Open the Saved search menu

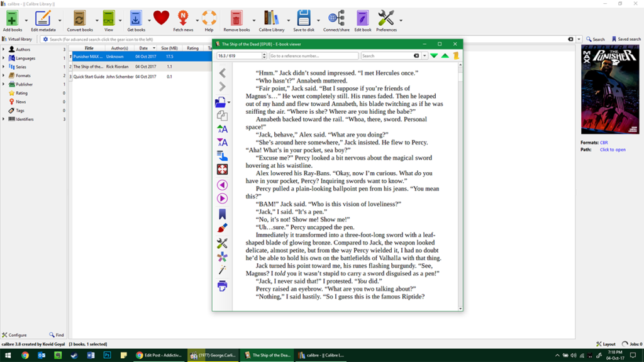coord(626,38)
